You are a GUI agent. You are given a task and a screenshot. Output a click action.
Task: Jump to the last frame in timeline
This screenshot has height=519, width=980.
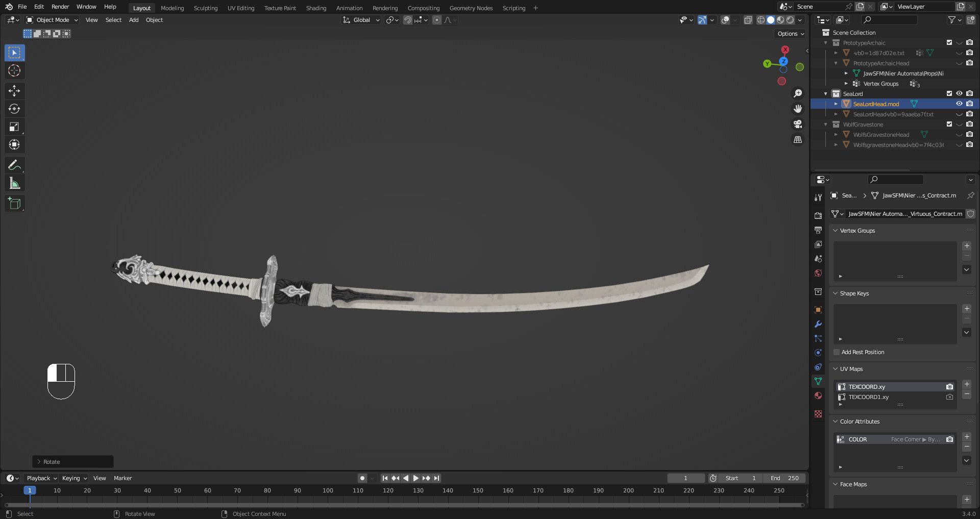click(x=436, y=478)
